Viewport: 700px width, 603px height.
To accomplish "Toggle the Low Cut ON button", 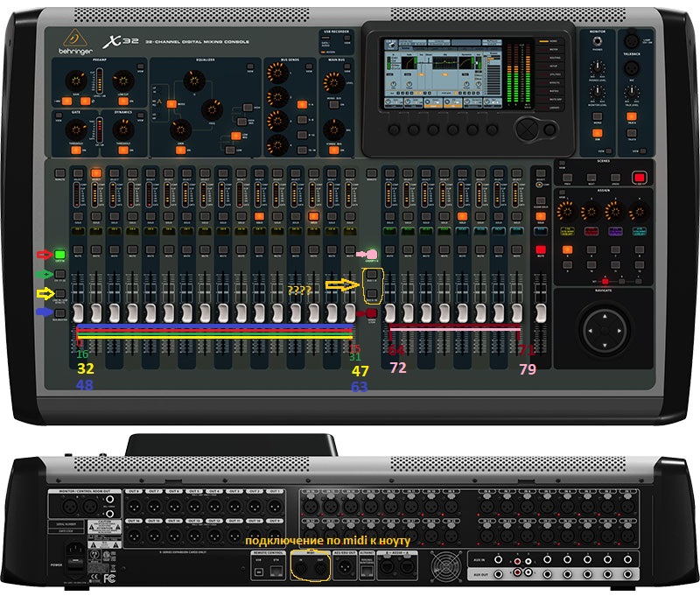I will coord(123,101).
